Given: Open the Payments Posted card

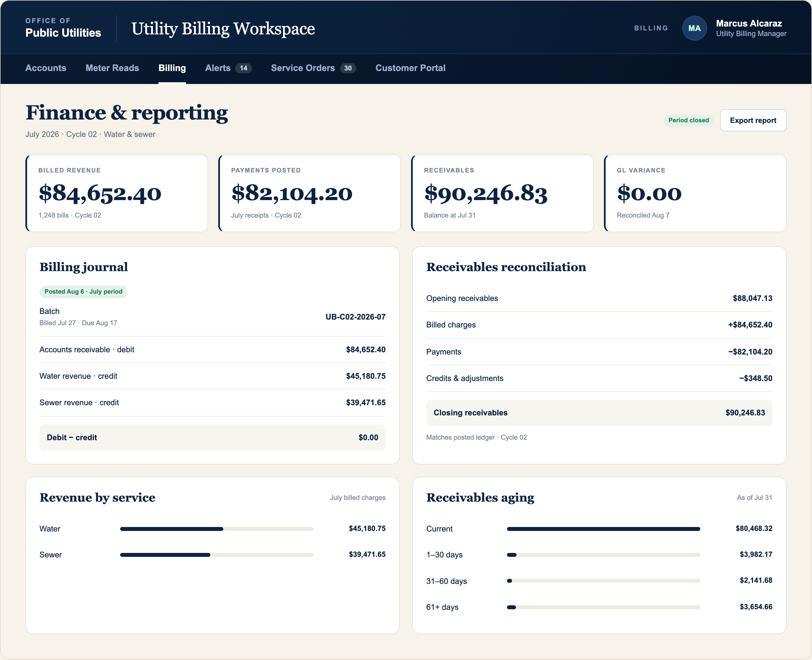Looking at the screenshot, I should click(310, 193).
